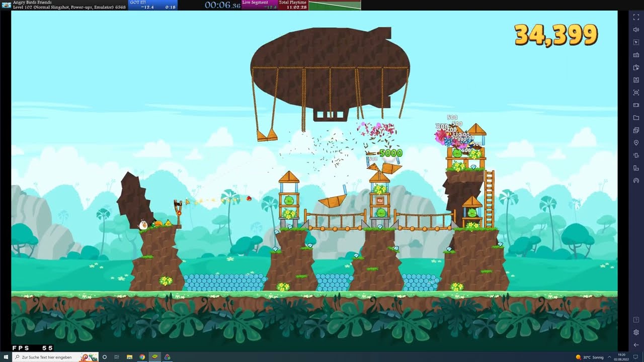Open File Explorer from the taskbar
The height and width of the screenshot is (362, 644).
point(129,357)
